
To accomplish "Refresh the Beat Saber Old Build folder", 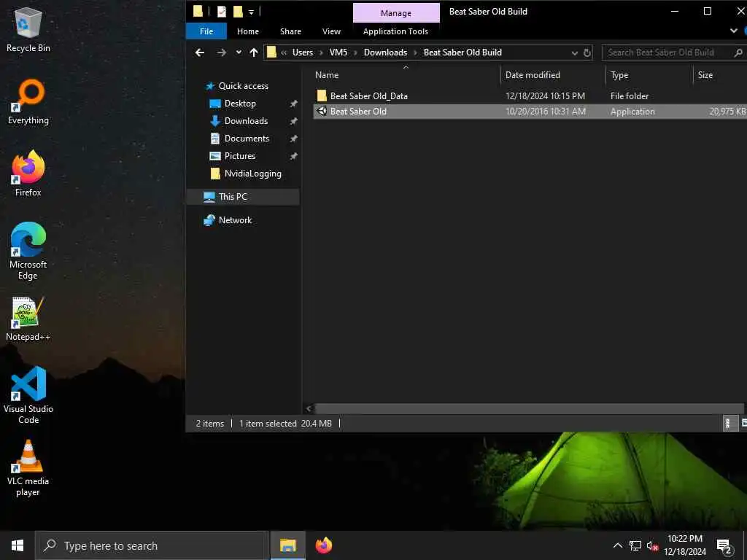I will (x=587, y=52).
